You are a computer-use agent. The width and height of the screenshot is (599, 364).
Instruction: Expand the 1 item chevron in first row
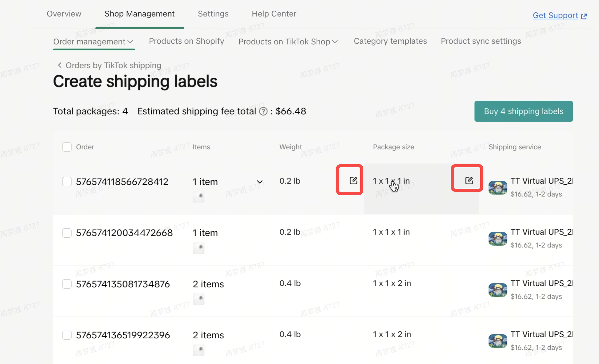coord(260,182)
